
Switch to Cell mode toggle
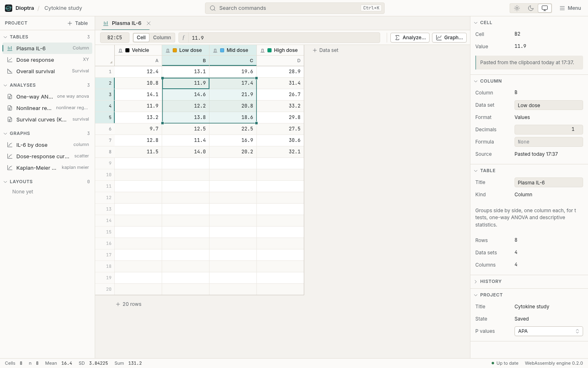(141, 38)
